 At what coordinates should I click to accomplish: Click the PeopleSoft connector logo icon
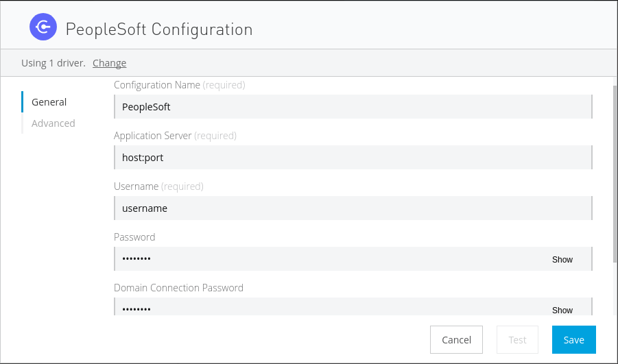point(43,27)
